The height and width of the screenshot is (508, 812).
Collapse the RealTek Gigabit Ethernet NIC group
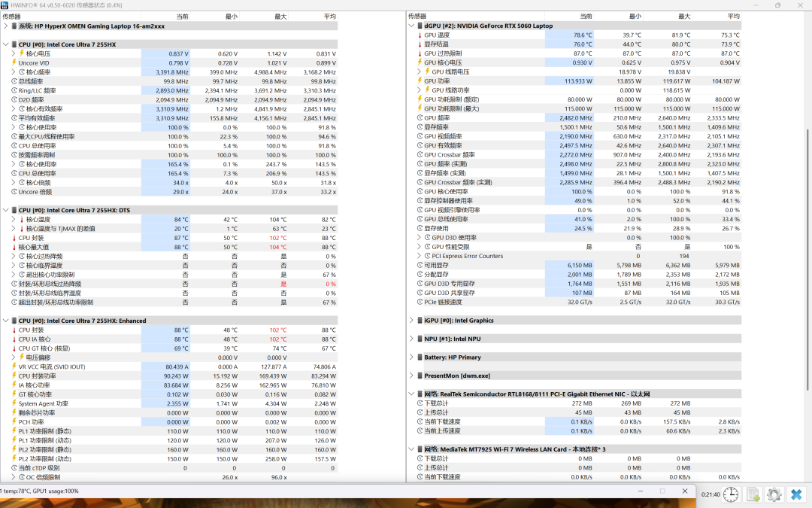point(412,394)
